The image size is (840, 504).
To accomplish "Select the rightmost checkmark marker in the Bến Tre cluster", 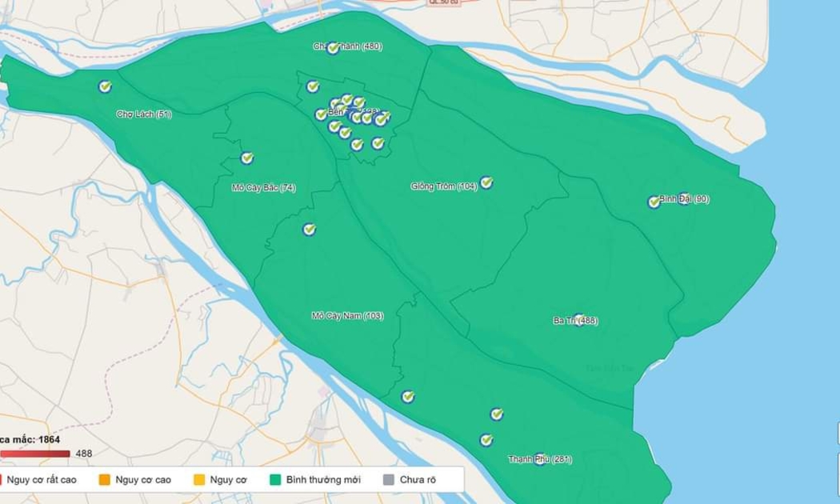I will pyautogui.click(x=382, y=119).
